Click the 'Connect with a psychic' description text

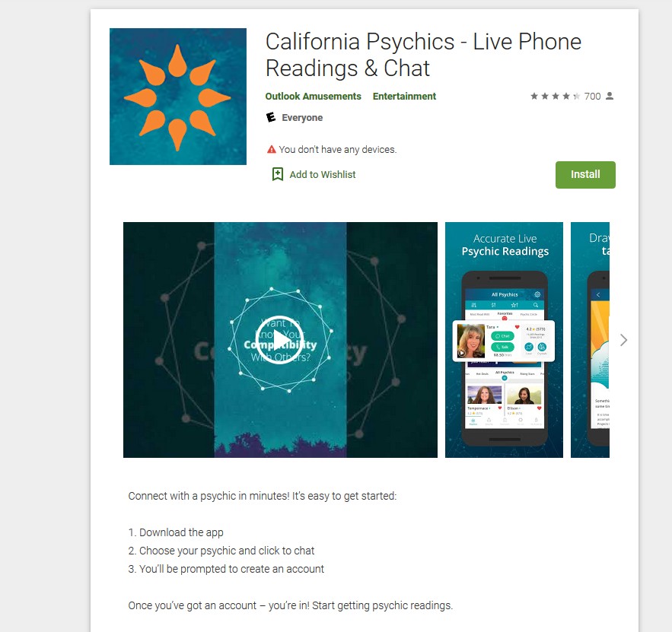click(x=263, y=496)
